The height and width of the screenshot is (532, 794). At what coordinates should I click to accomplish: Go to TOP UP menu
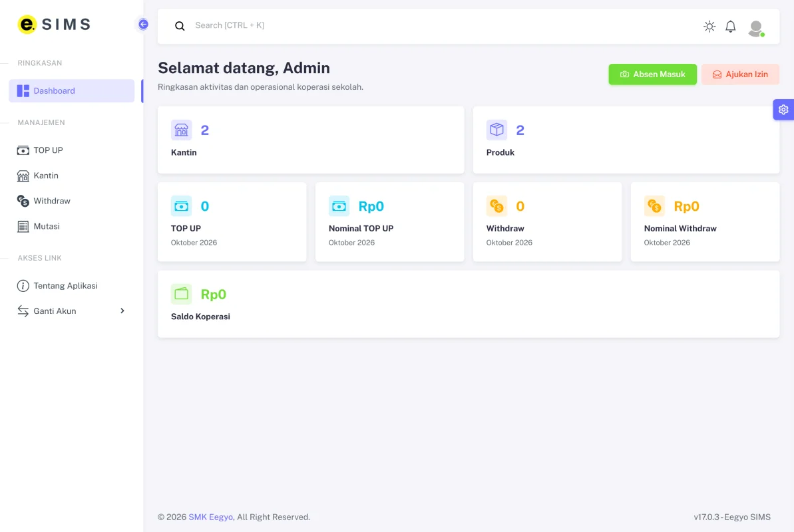[x=71, y=150]
